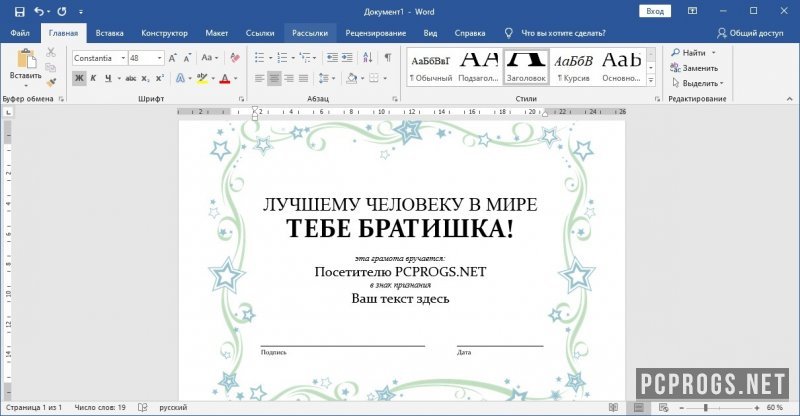Toggle Print Layout view in status bar
This screenshot has width=800, height=416.
point(638,407)
